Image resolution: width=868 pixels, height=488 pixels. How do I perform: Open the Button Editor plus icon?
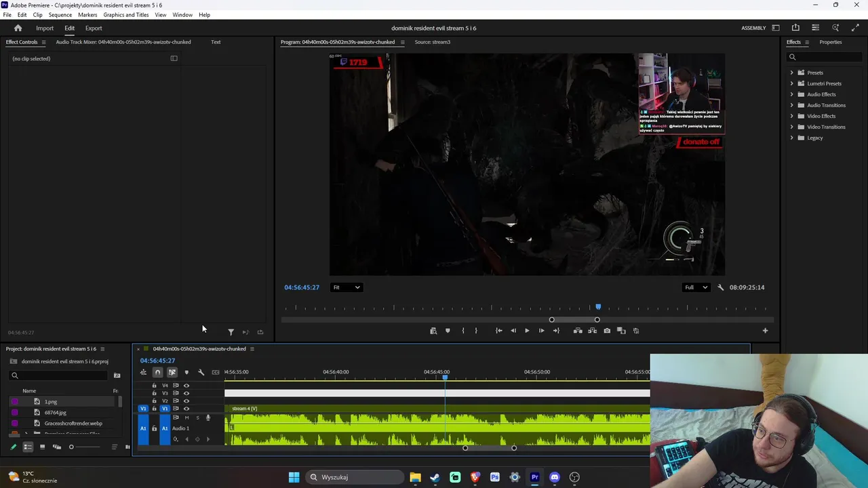click(765, 331)
